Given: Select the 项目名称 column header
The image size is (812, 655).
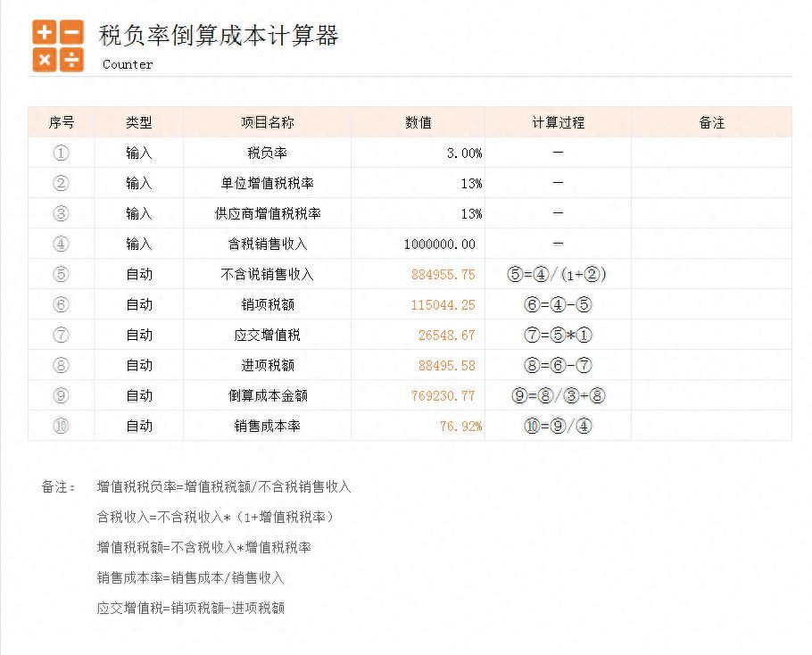Looking at the screenshot, I should 267,123.
